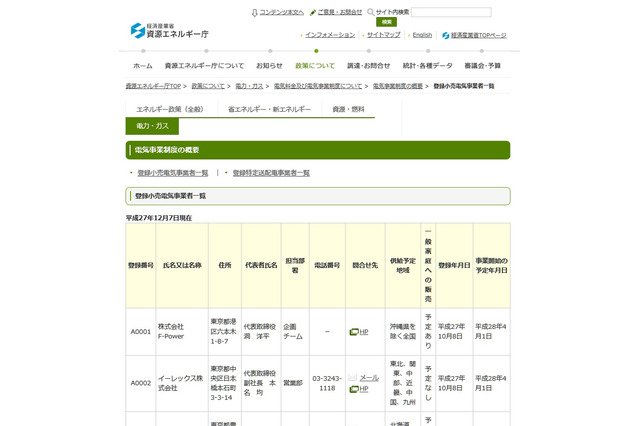Screen dimensions: 640x426
Task: Click the HP icon in row A0001
Action: pos(354,332)
